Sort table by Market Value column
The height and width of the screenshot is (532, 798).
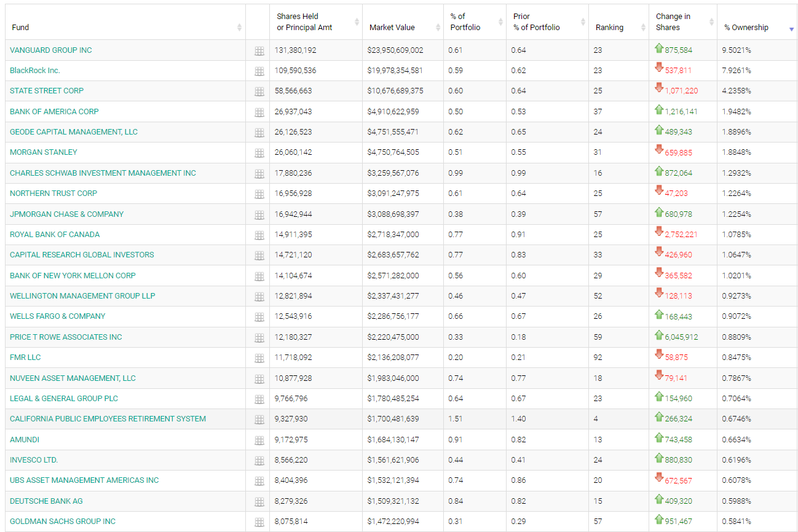coord(403,22)
